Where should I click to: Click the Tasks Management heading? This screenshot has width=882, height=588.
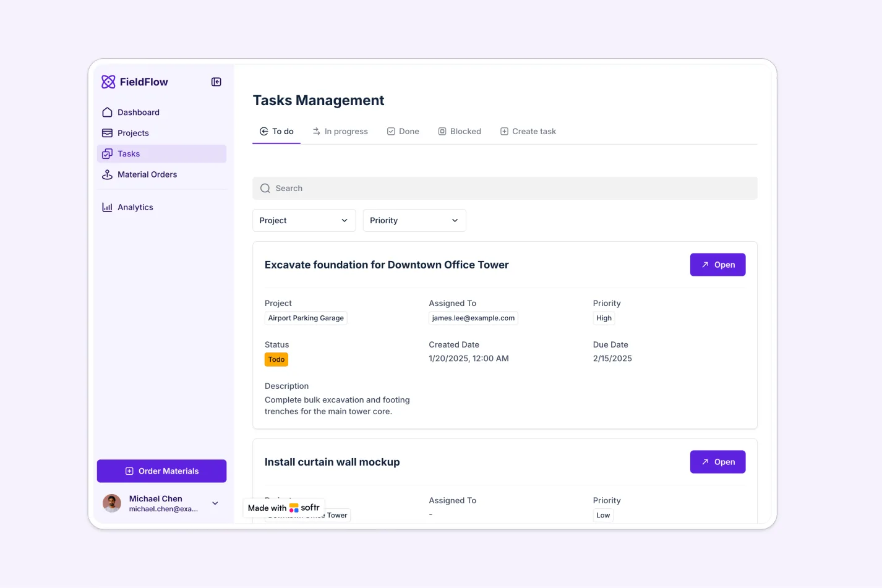tap(319, 100)
